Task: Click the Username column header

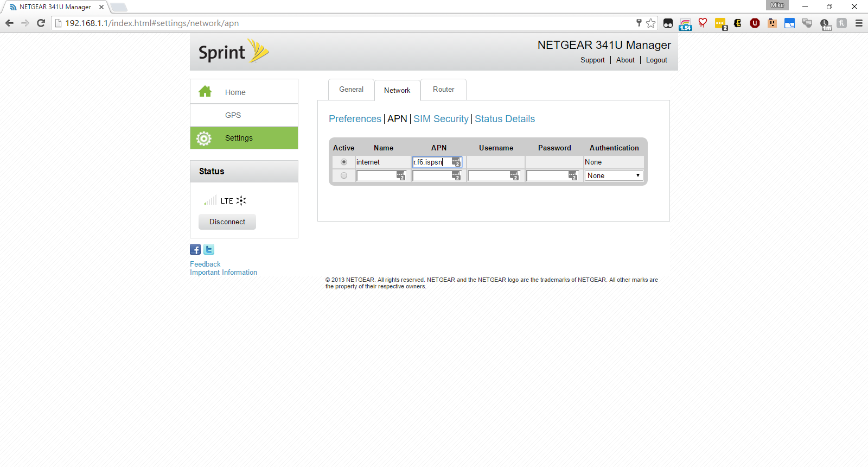Action: [x=496, y=148]
